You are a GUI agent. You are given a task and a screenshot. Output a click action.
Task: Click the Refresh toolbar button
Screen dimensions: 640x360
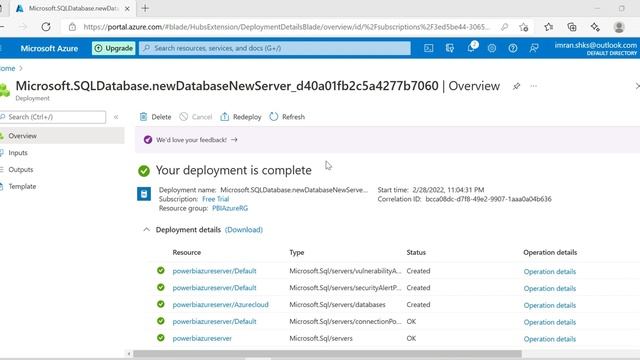click(287, 117)
